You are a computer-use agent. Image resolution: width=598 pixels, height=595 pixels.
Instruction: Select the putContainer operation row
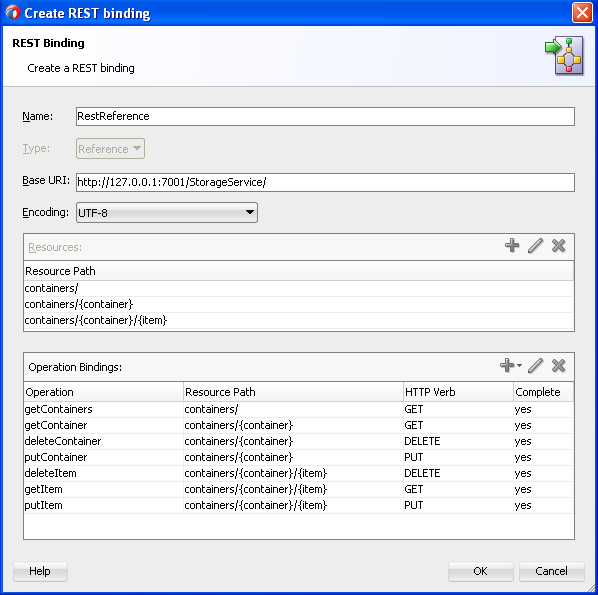pos(299,457)
